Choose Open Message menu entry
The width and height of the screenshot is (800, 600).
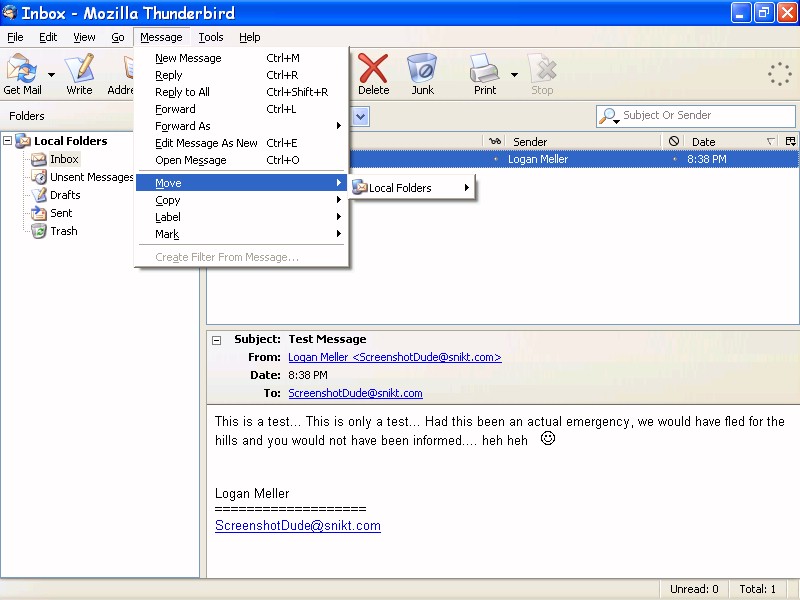click(241, 160)
